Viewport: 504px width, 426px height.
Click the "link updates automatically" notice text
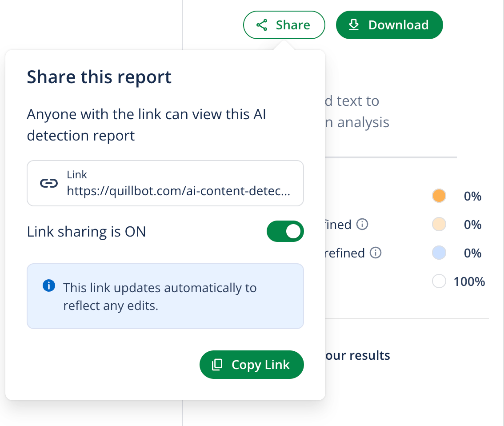coord(160,297)
